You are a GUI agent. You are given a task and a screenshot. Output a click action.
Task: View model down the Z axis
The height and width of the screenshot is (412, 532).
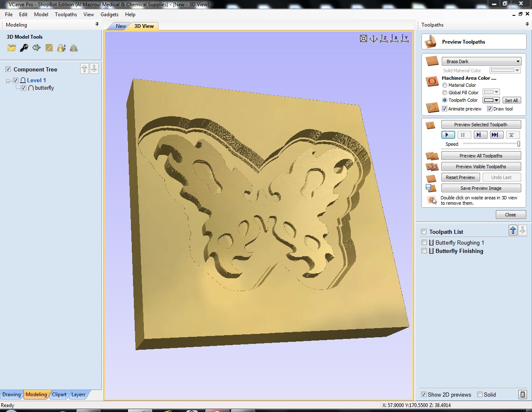coord(384,39)
